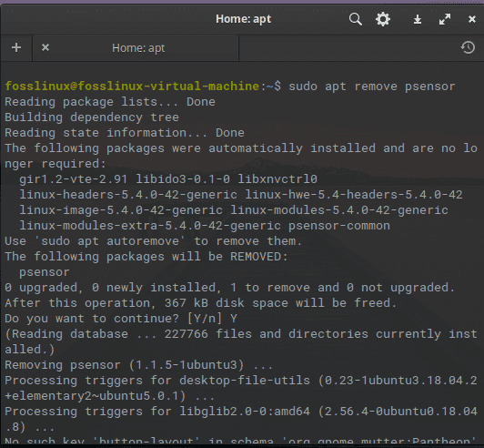
Task: Click the 'linux-modules-5.4.0-42-generic' package name
Action: [x=339, y=210]
